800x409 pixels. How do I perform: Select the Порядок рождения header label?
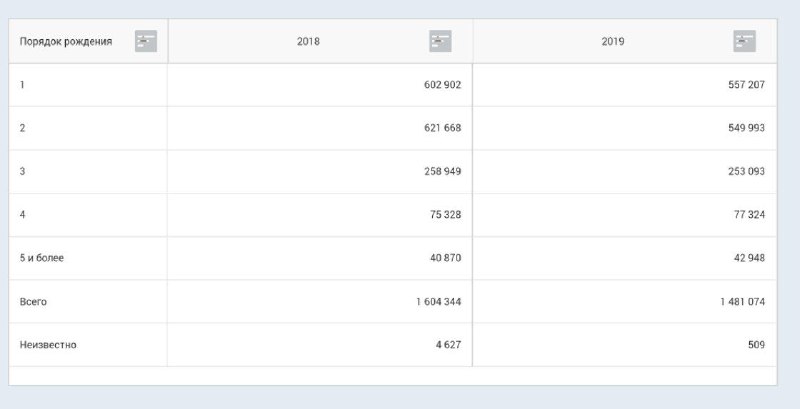click(x=66, y=41)
